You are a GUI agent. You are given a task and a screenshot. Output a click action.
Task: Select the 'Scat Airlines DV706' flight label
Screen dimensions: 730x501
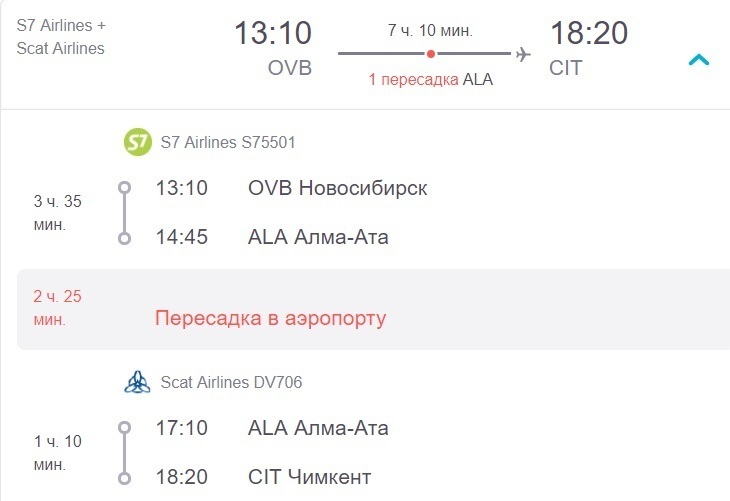click(x=231, y=382)
